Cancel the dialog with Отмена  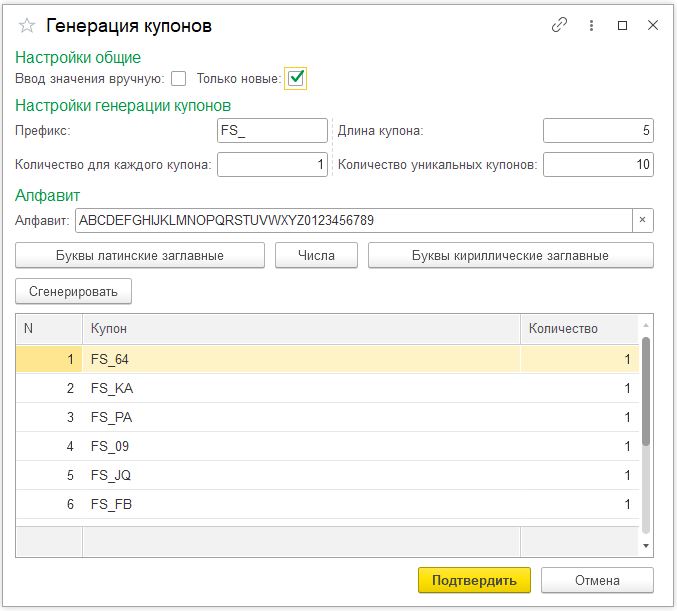(x=597, y=580)
